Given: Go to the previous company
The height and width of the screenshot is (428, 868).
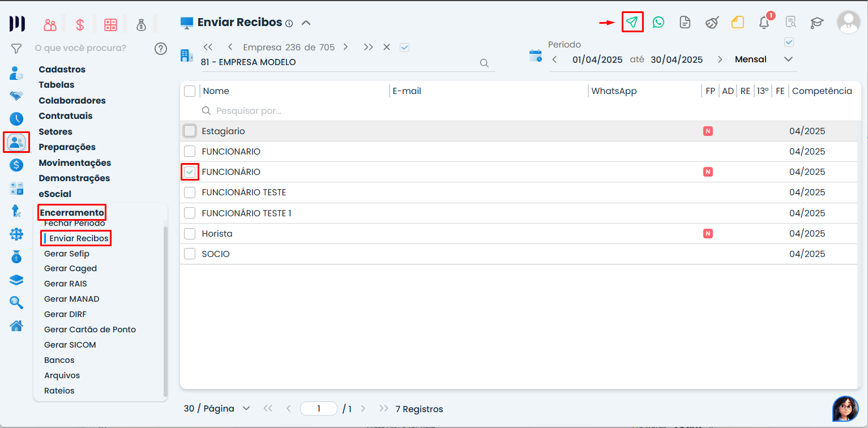Looking at the screenshot, I should pos(230,48).
